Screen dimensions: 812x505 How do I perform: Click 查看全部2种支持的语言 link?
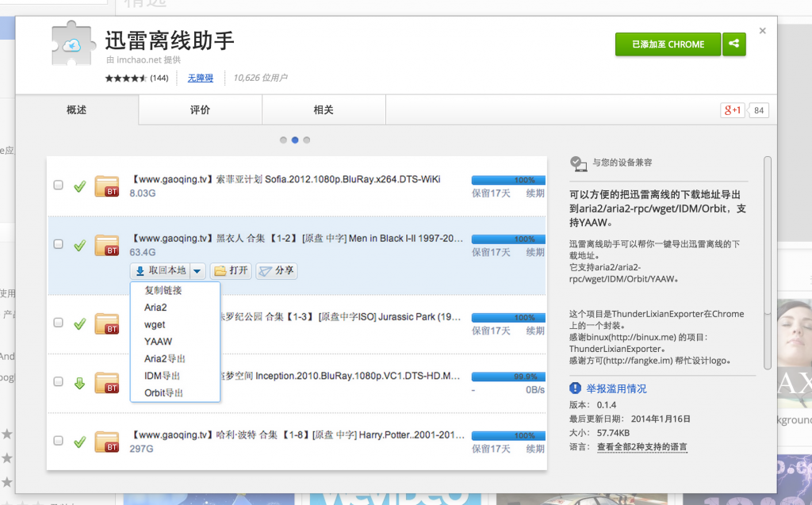[642, 447]
